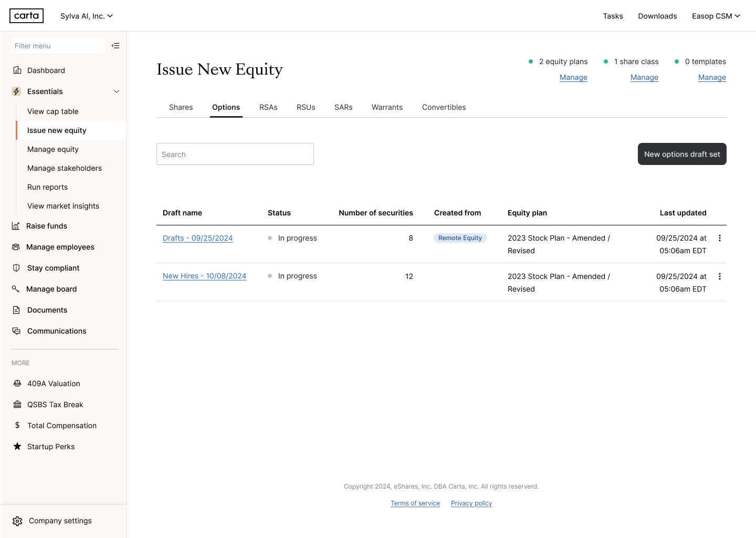Click New options draft set button
The image size is (756, 538).
coord(681,154)
